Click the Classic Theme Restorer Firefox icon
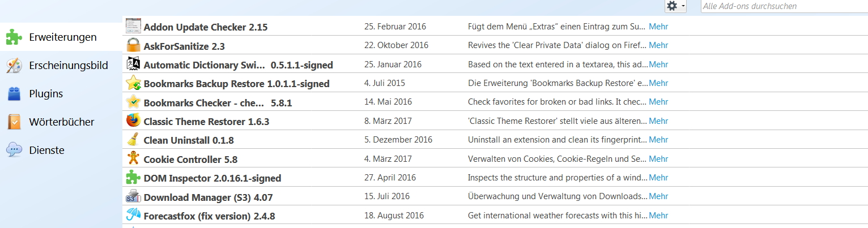Image resolution: width=868 pixels, height=228 pixels. 133,121
